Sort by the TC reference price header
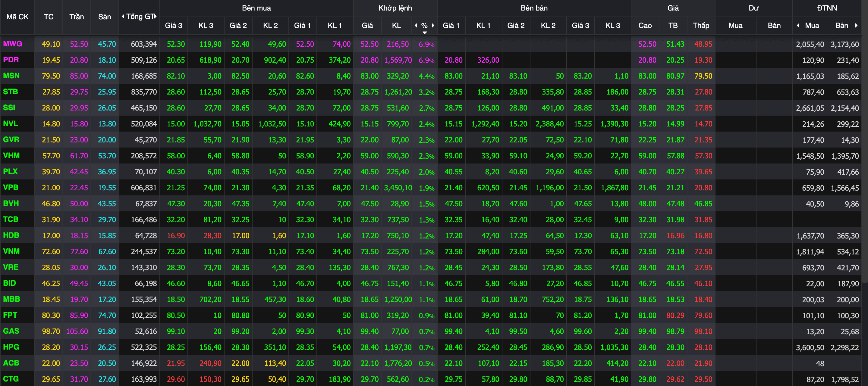This screenshot has width=868, height=386. 49,17
